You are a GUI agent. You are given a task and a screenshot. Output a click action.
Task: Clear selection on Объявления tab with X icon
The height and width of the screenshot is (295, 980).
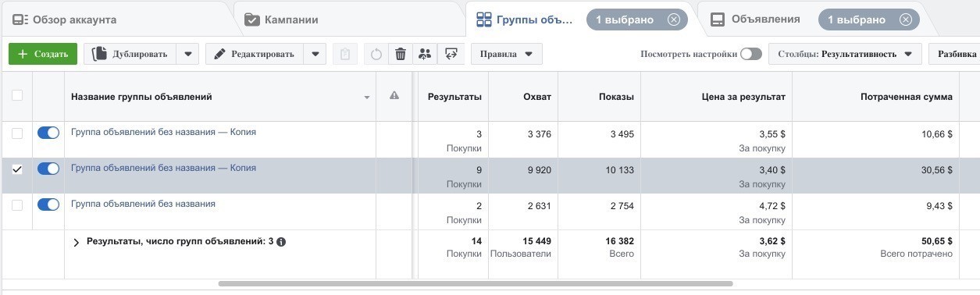(905, 20)
